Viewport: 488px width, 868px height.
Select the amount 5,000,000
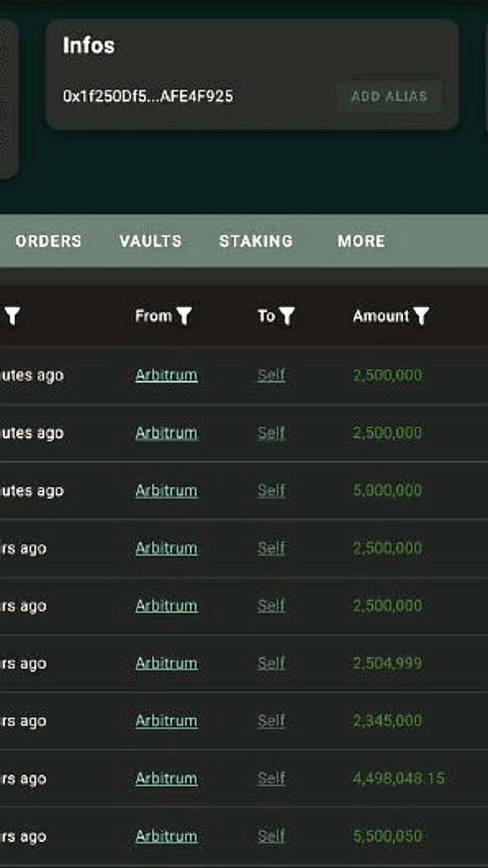387,490
